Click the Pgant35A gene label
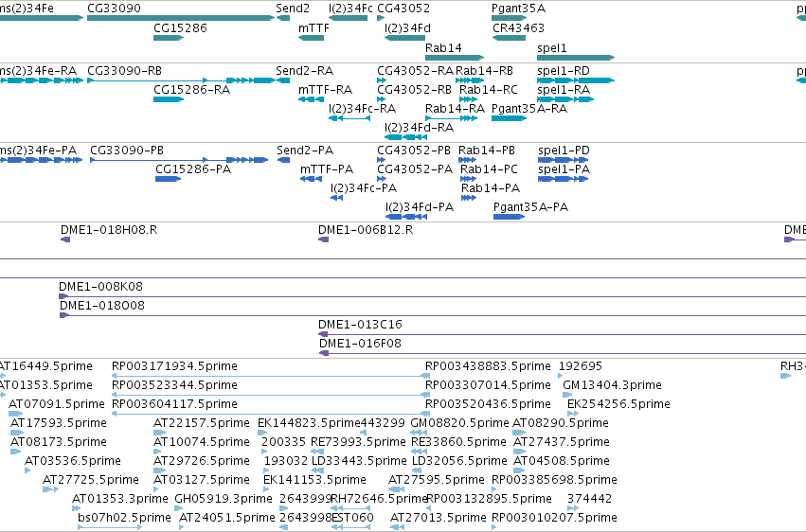Image resolution: width=806 pixels, height=532 pixels. tap(519, 9)
